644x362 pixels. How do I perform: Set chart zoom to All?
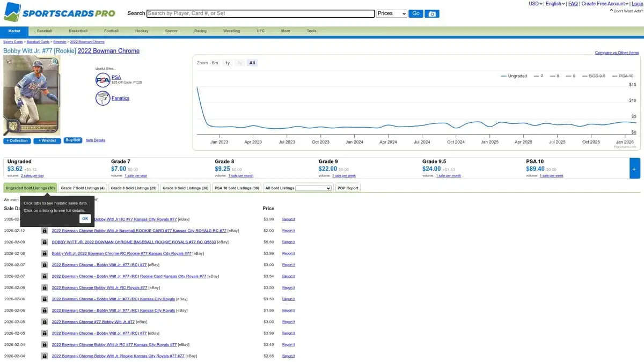click(x=252, y=63)
